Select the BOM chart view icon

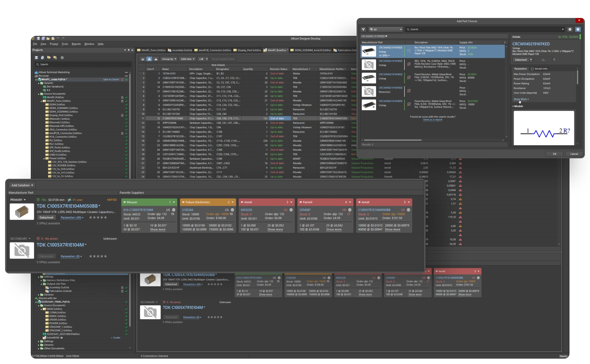tap(156, 59)
